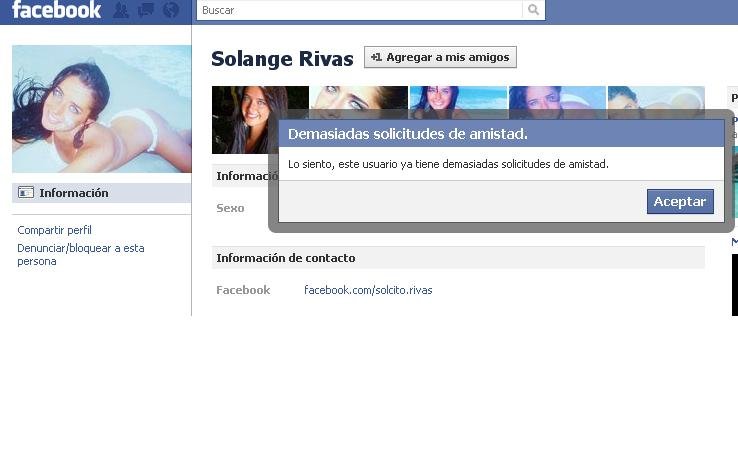This screenshot has height=450, width=738.
Task: Click the Información icon in sidebar
Action: pyautogui.click(x=26, y=193)
